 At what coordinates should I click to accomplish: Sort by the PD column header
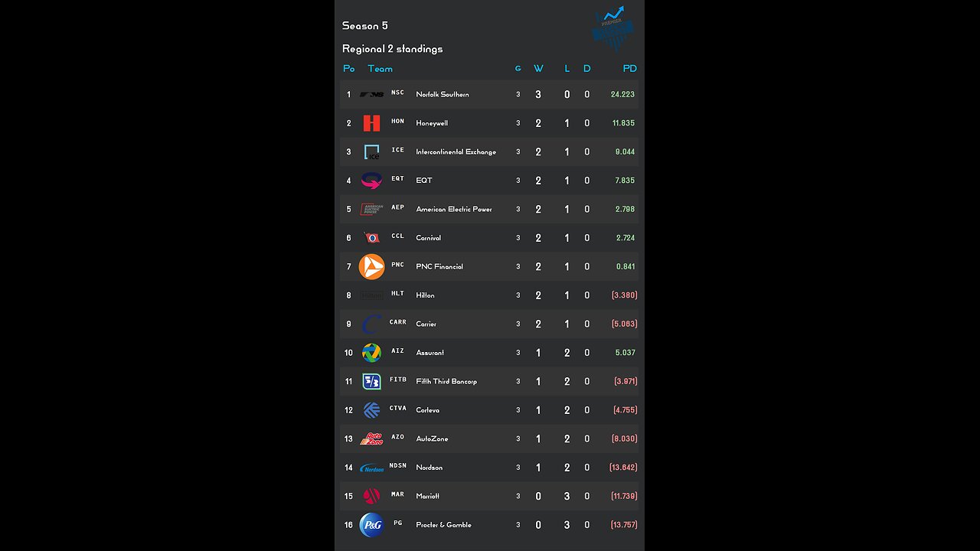click(x=629, y=69)
